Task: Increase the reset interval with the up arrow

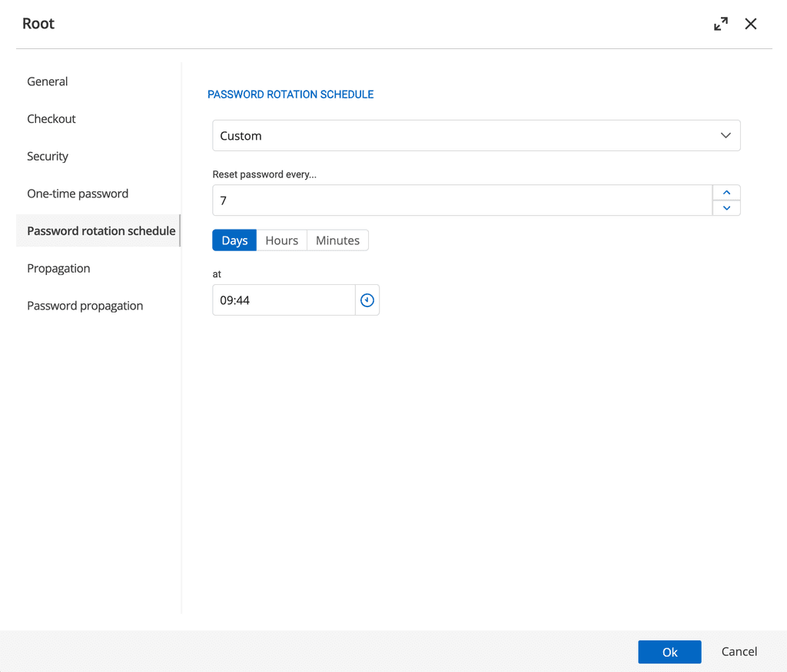Action: coord(726,192)
